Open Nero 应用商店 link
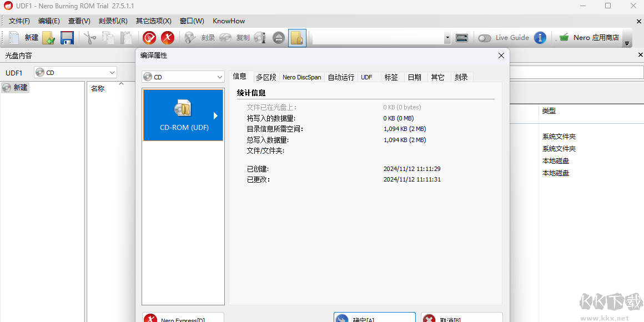The image size is (644, 322). pos(596,38)
